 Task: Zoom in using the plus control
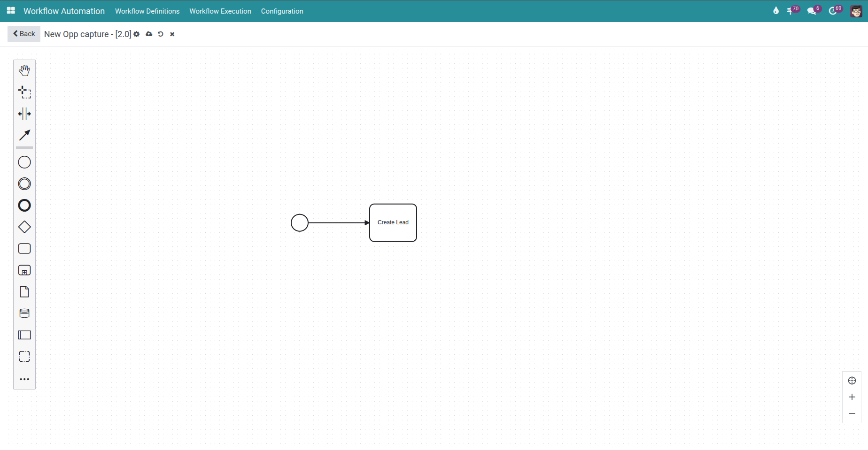852,397
